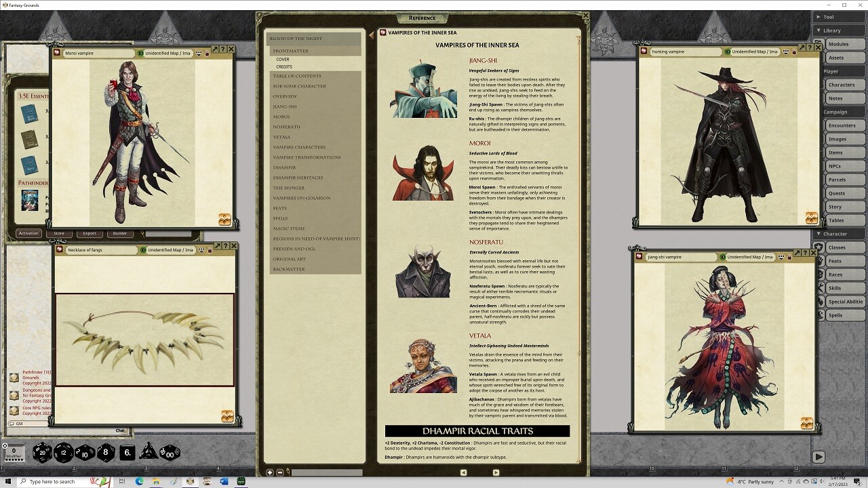Click the add plus icon at the Reference window bottom
This screenshot has height=488, width=868.
(270, 472)
